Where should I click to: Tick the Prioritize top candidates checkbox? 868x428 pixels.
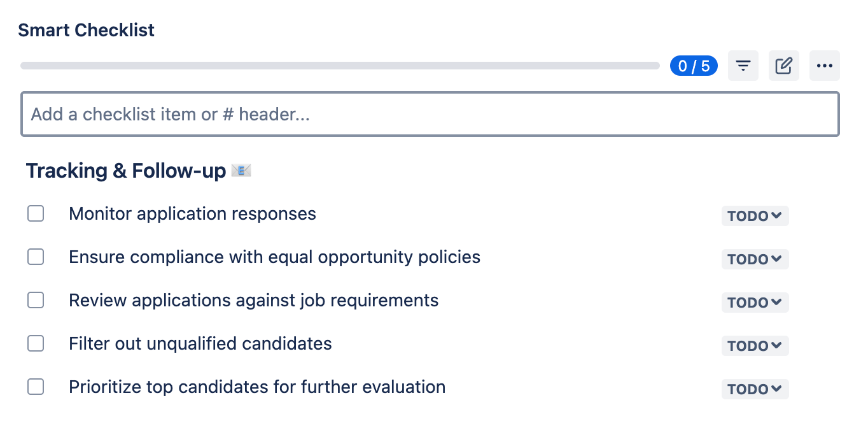(x=36, y=387)
